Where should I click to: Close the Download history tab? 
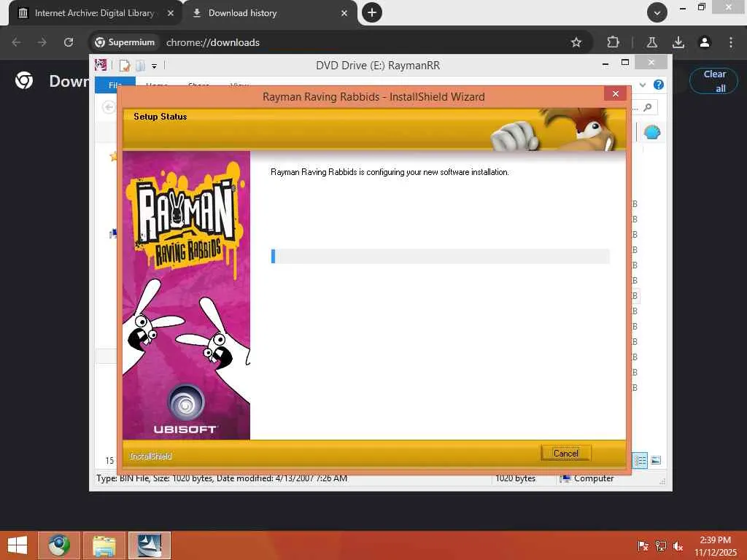click(344, 13)
